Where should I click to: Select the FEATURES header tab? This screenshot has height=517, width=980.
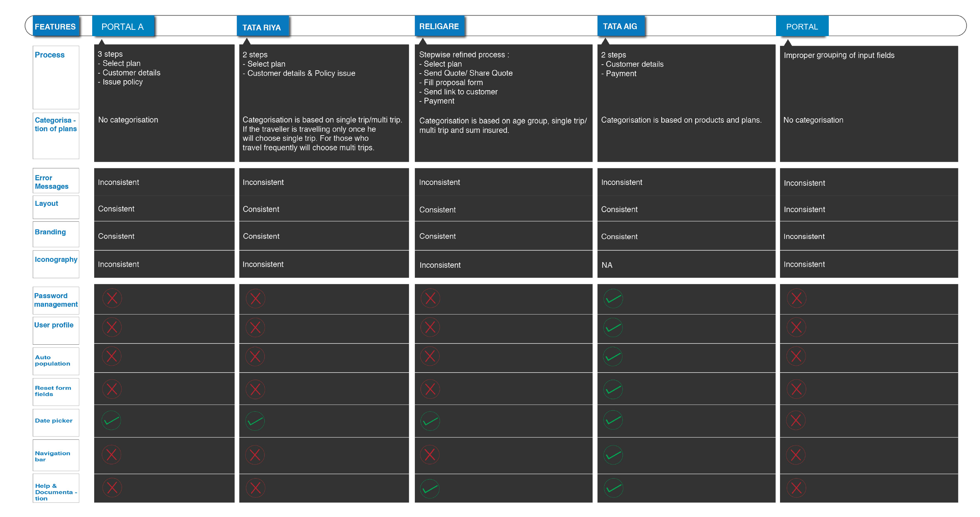pos(55,26)
